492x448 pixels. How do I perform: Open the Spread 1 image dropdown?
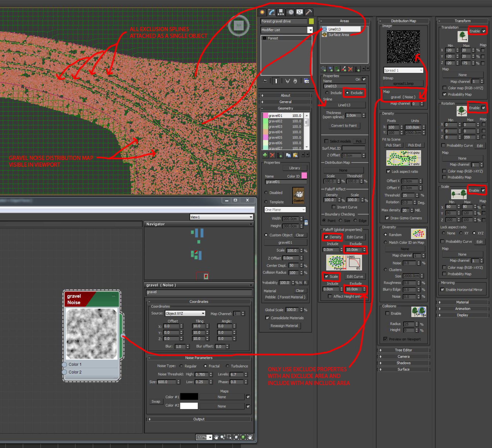coord(403,70)
